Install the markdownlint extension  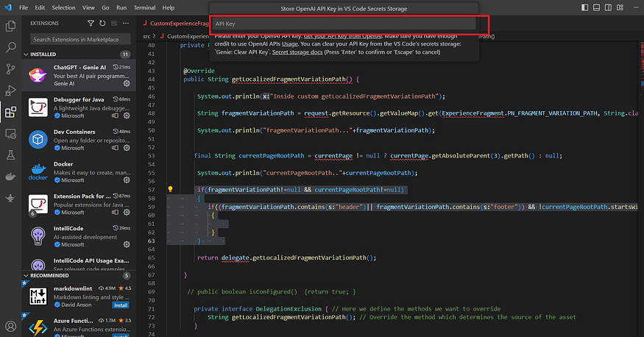pyautogui.click(x=121, y=305)
